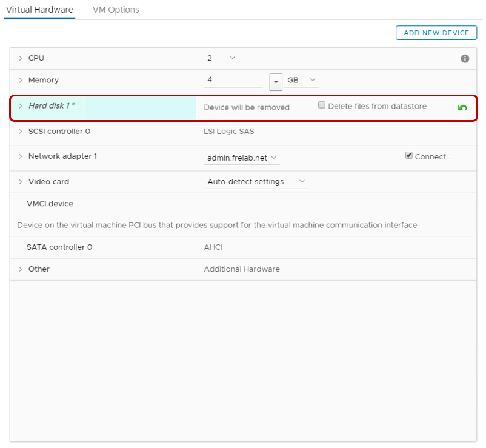486x448 pixels.
Task: Expand the Memory section
Action: pos(20,80)
